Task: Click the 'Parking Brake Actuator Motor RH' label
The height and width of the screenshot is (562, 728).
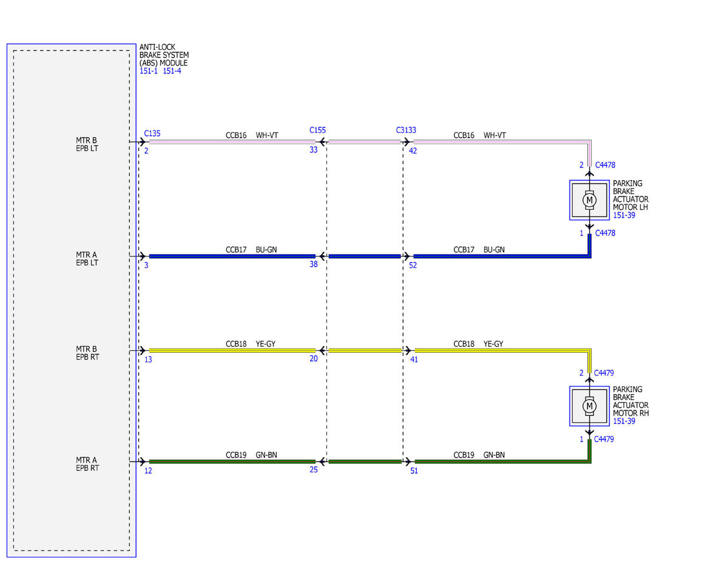Action: pos(631,401)
